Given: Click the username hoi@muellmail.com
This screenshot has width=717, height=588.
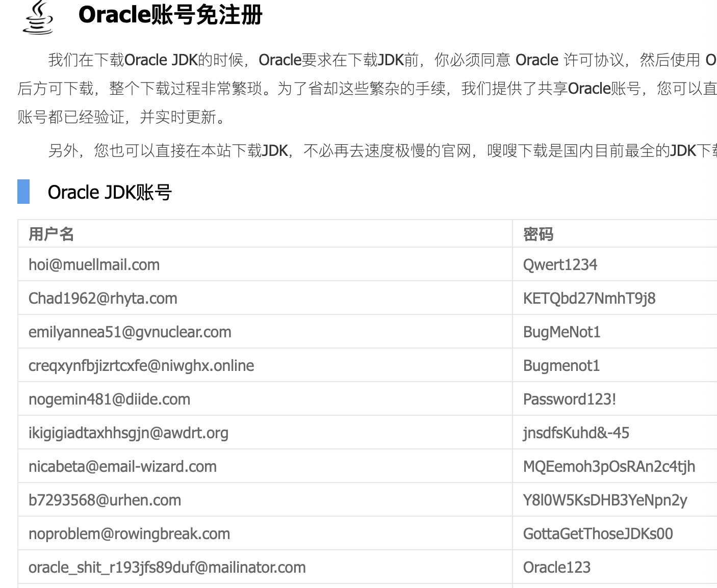Looking at the screenshot, I should (94, 264).
